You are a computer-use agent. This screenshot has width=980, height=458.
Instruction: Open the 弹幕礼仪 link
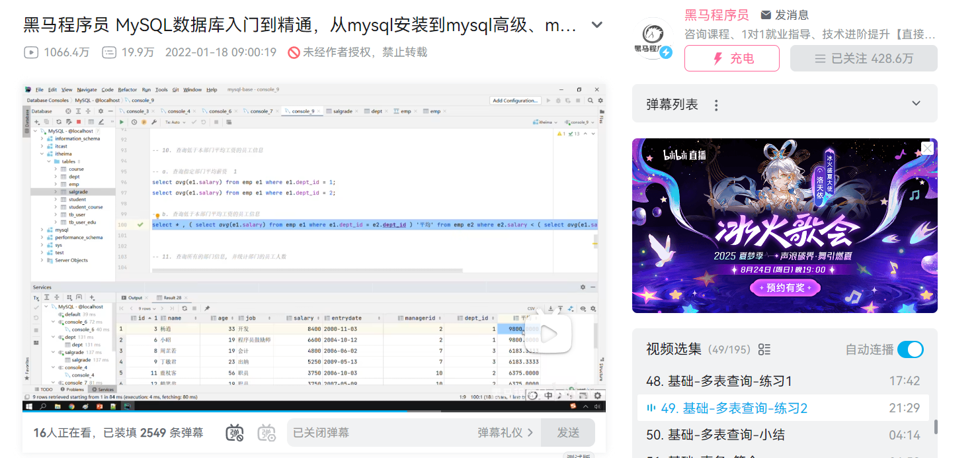point(505,433)
